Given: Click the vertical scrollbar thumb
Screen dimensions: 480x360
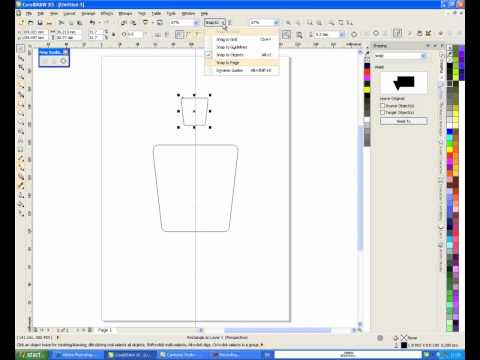Looking at the screenshot, I should 360,188.
